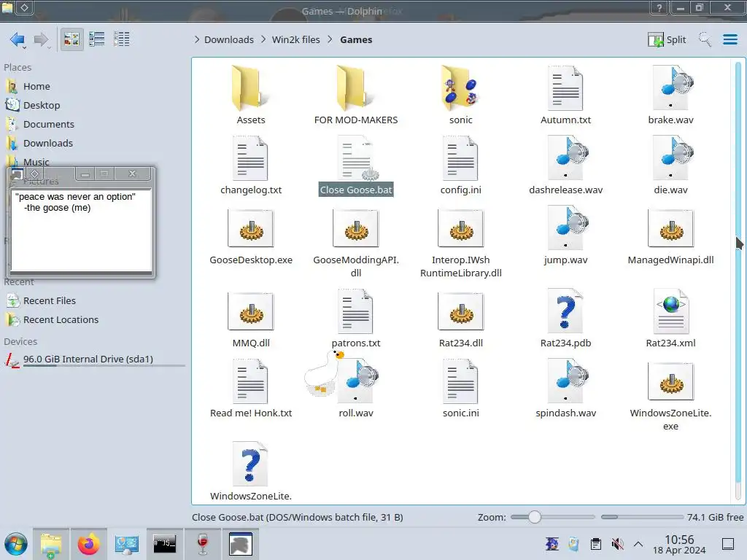The height and width of the screenshot is (560, 747).
Task: Open the Wine glass taskbar app
Action: (x=203, y=544)
